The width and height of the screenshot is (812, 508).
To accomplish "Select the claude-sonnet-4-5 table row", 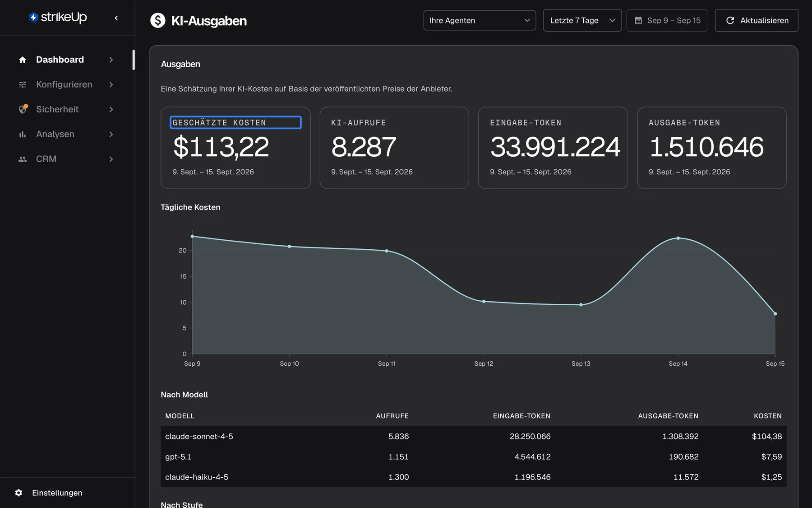I will click(x=473, y=436).
